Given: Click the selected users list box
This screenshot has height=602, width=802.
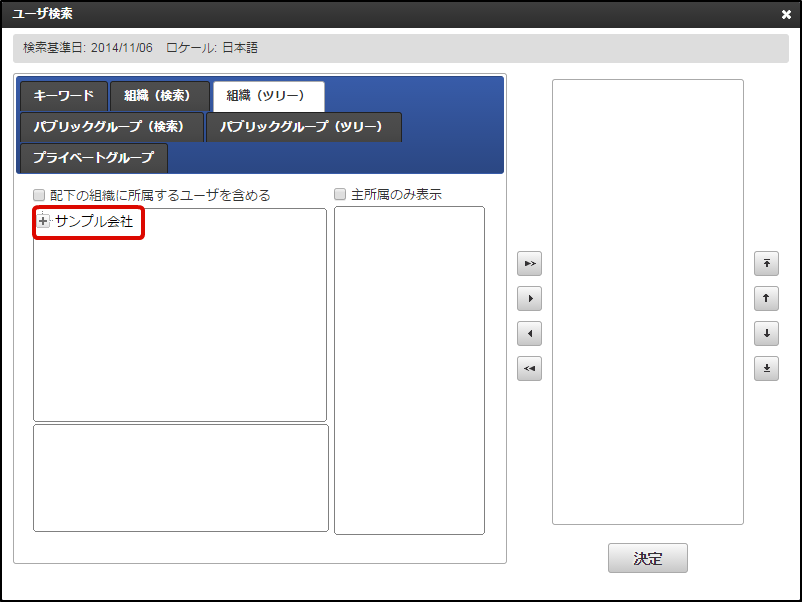Looking at the screenshot, I should [x=648, y=302].
